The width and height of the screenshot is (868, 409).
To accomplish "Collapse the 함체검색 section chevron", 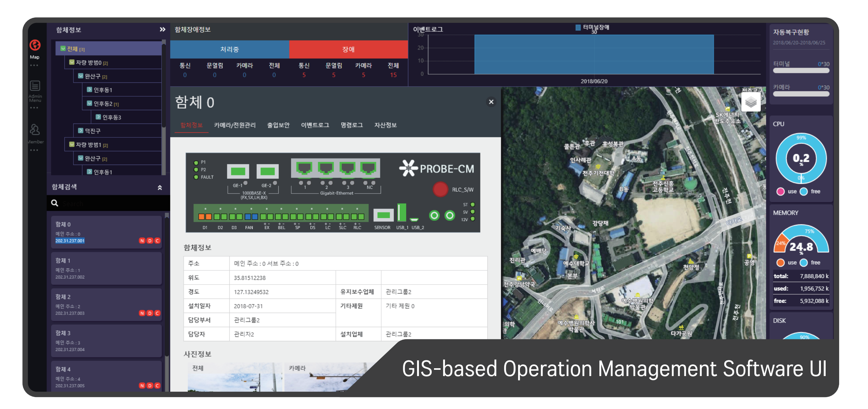I will pos(160,188).
